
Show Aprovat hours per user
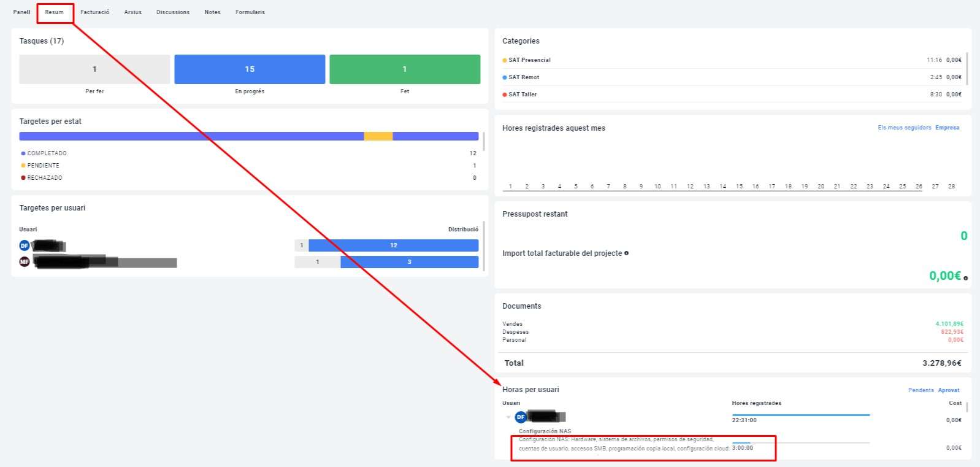tap(949, 390)
